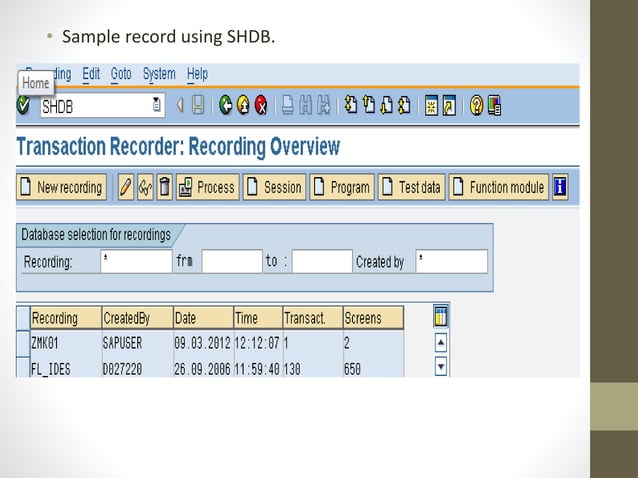Click the table scroll down arrow
The image size is (638, 478).
pyautogui.click(x=441, y=366)
